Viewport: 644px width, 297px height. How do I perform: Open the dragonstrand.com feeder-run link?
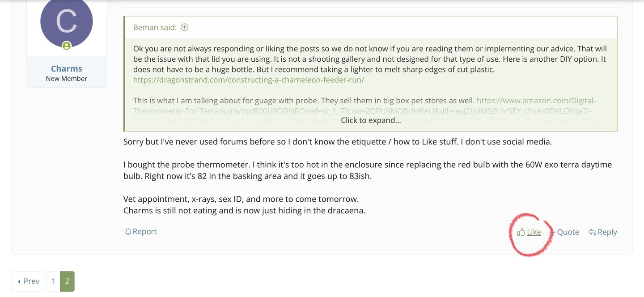click(249, 80)
